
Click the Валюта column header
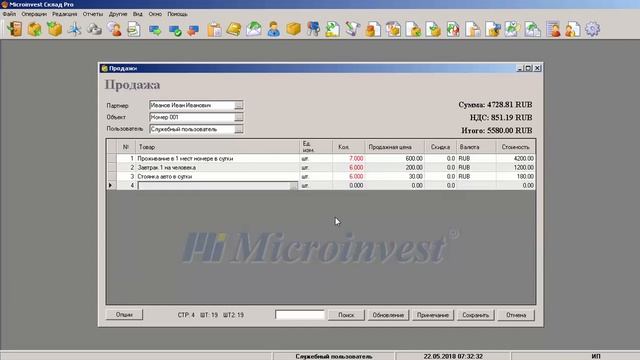(x=476, y=147)
